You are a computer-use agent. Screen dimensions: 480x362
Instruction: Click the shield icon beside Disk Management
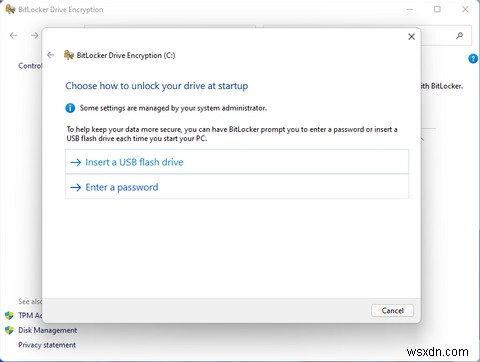(9, 330)
